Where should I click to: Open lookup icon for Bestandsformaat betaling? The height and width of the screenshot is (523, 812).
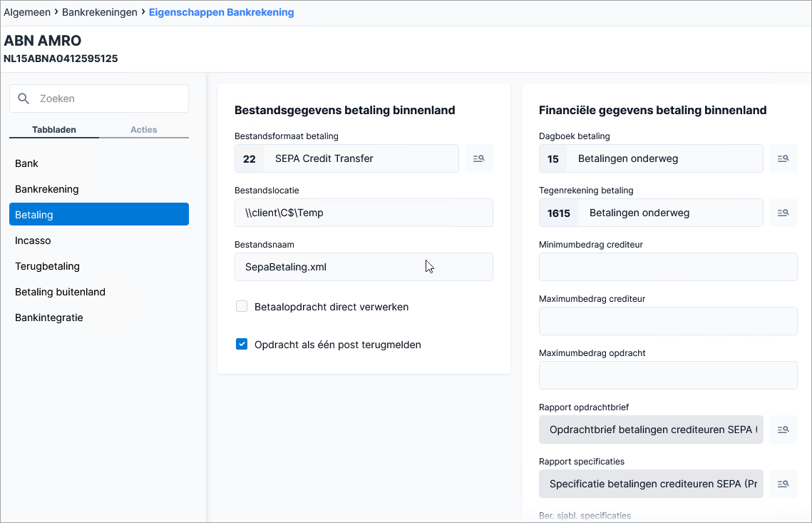pyautogui.click(x=478, y=158)
